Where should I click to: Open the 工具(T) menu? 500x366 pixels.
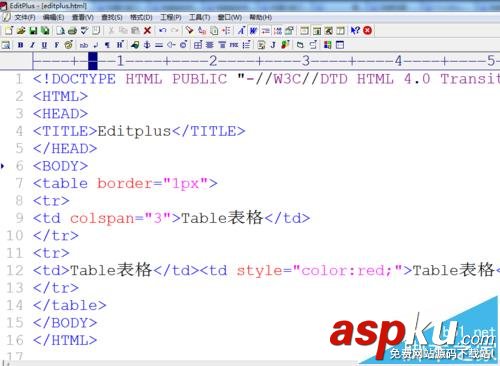coord(200,17)
